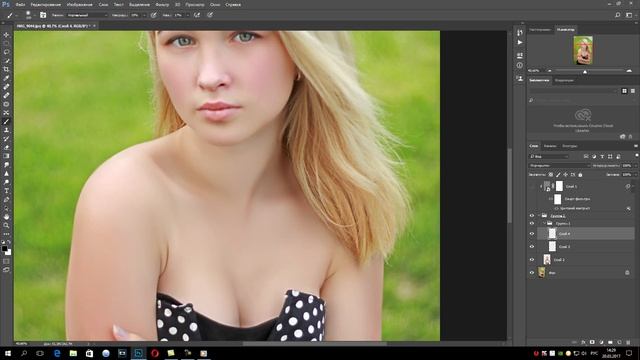
Task: Toggle pressure for opacity icon
Action: (153, 15)
